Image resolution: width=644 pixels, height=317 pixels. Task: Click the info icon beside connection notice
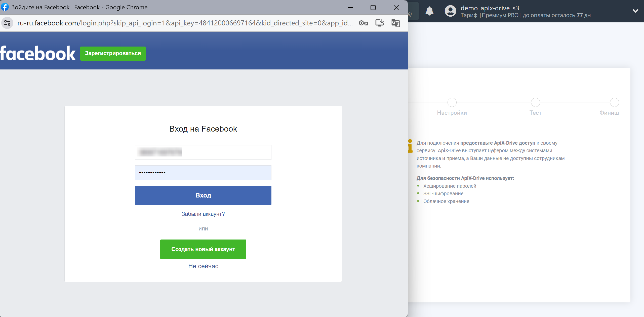410,146
